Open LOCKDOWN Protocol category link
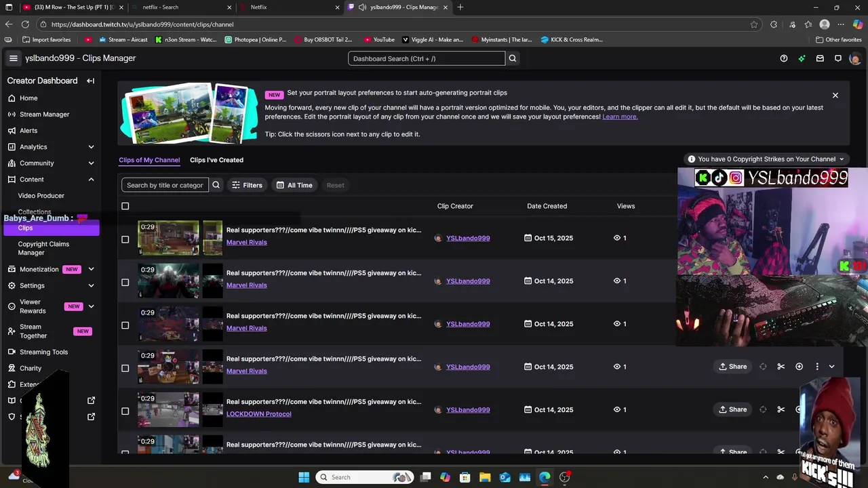Viewport: 868px width, 488px height. [x=258, y=414]
